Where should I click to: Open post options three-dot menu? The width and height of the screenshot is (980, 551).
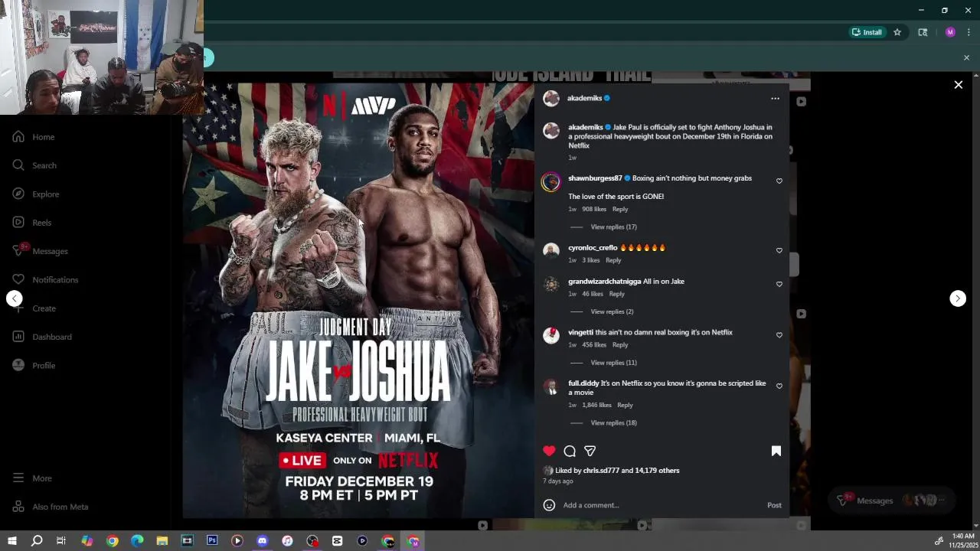pyautogui.click(x=775, y=99)
